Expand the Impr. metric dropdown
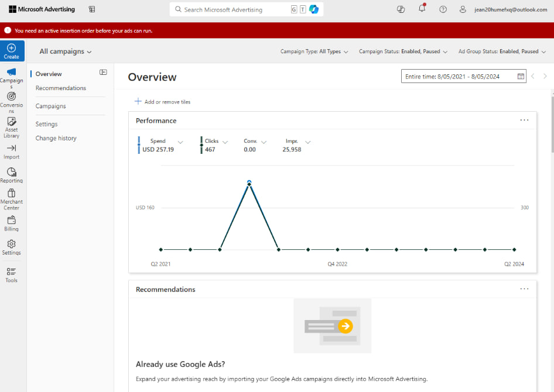 [307, 142]
